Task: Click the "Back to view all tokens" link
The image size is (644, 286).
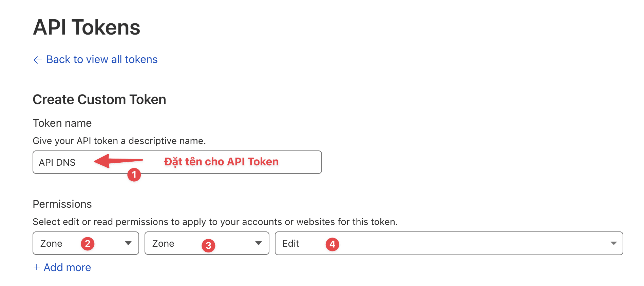Action: tap(101, 60)
